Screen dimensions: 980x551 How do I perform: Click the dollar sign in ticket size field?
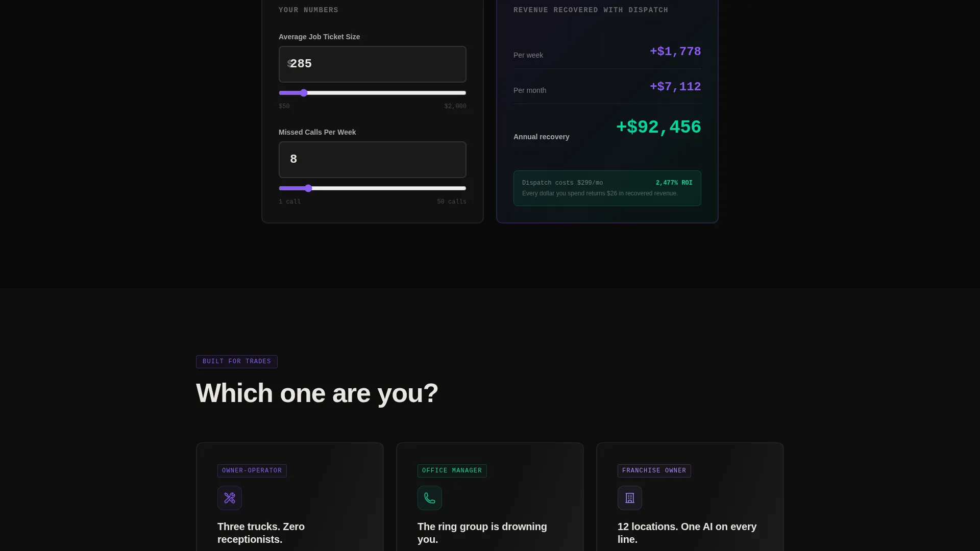pyautogui.click(x=289, y=64)
